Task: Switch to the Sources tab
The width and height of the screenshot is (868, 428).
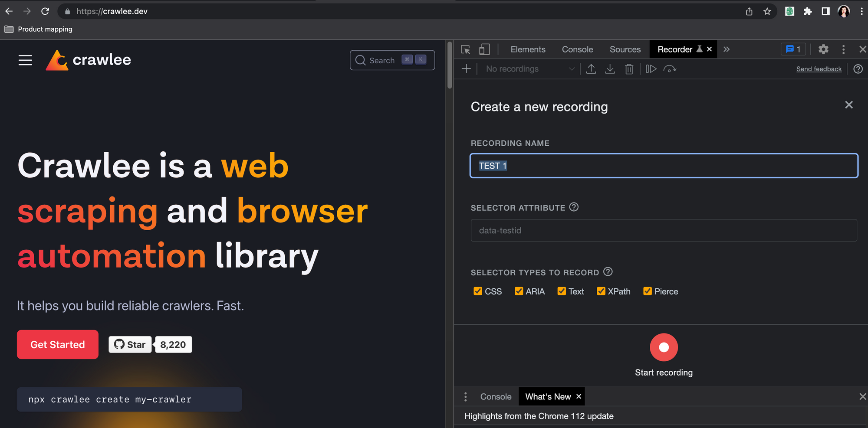Action: pos(625,49)
